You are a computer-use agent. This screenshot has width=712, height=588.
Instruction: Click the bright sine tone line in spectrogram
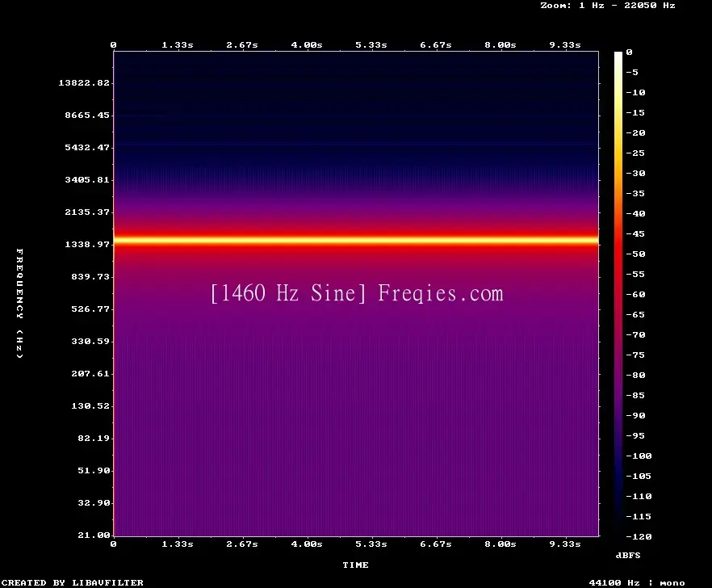tap(356, 240)
